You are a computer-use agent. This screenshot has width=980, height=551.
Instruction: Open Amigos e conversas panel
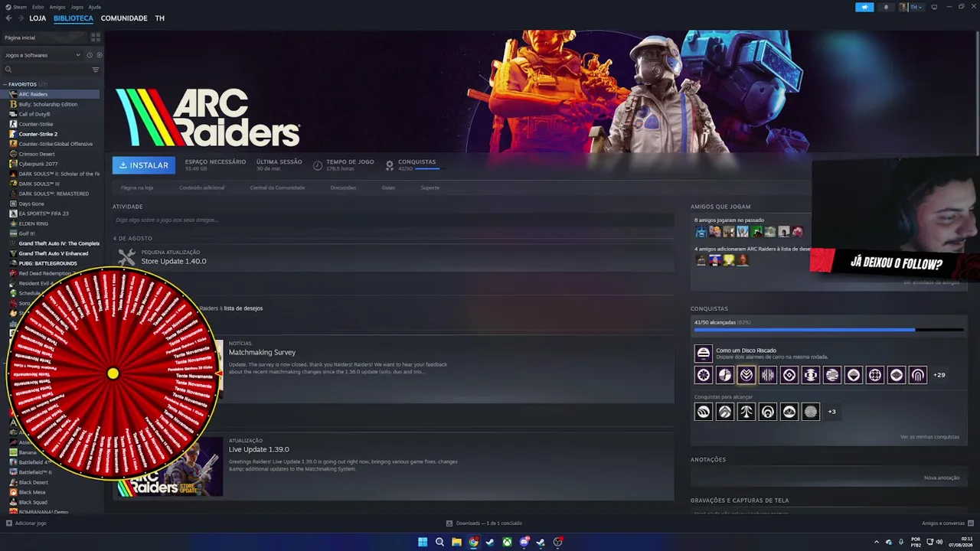point(946,523)
